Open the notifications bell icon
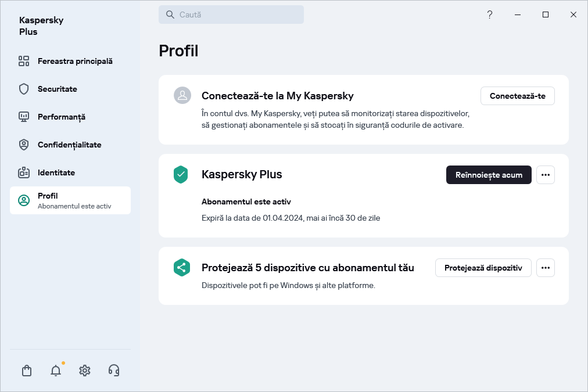This screenshot has width=588, height=392. [56, 371]
